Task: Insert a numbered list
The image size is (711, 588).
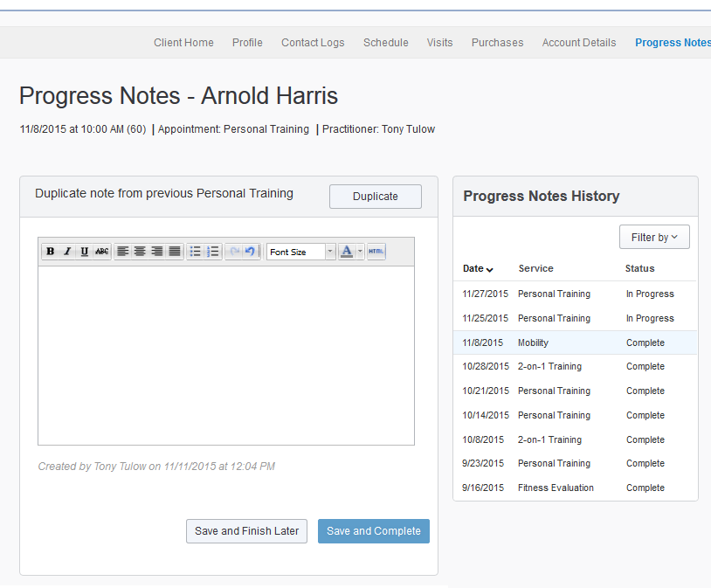Action: pyautogui.click(x=212, y=252)
